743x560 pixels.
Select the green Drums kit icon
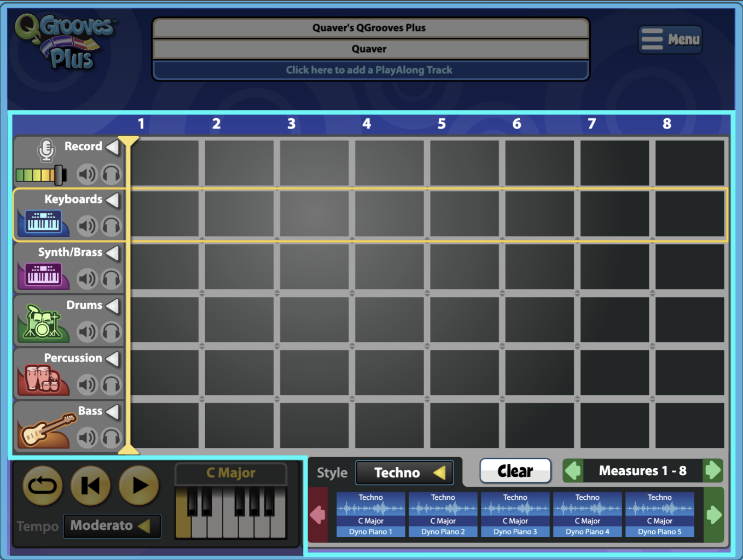click(x=43, y=323)
